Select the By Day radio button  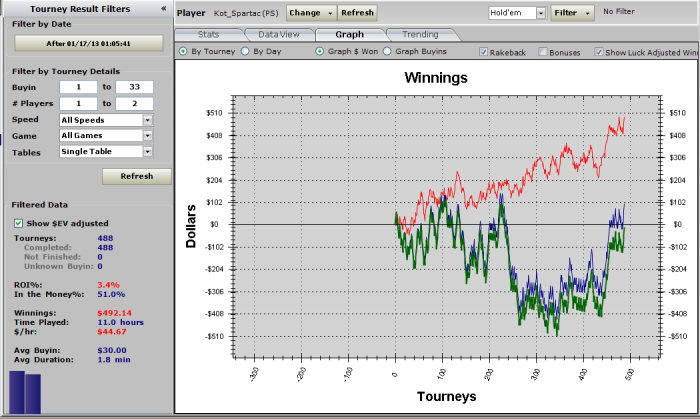[x=246, y=51]
